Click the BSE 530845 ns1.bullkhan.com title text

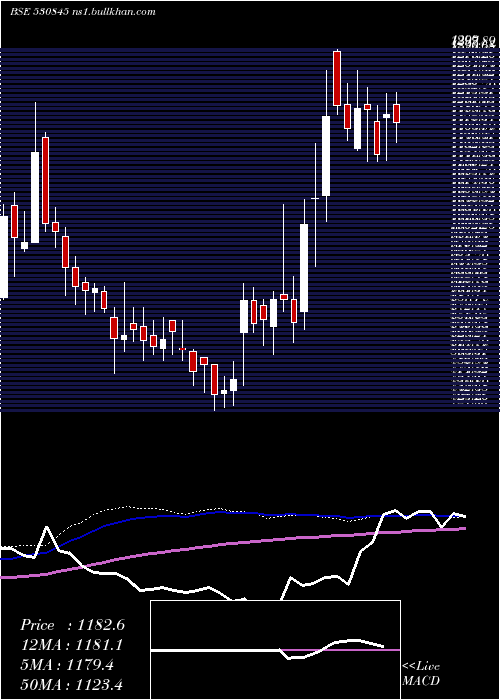click(x=83, y=12)
